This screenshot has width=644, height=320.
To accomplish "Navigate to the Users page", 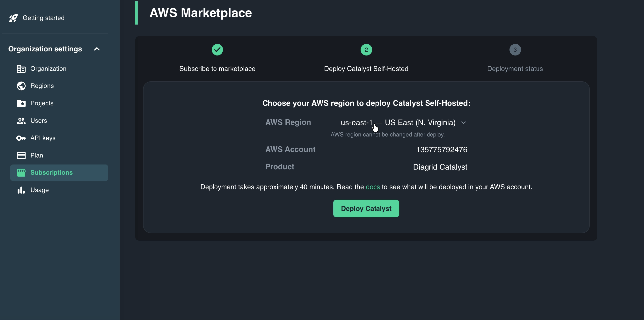I will 39,121.
